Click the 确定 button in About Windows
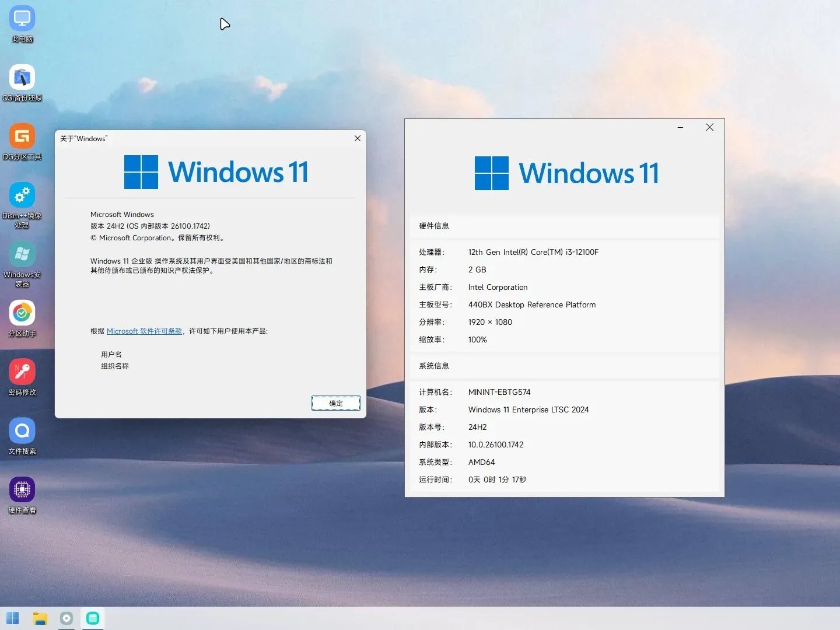Viewport: 840px width, 630px height. 336,403
